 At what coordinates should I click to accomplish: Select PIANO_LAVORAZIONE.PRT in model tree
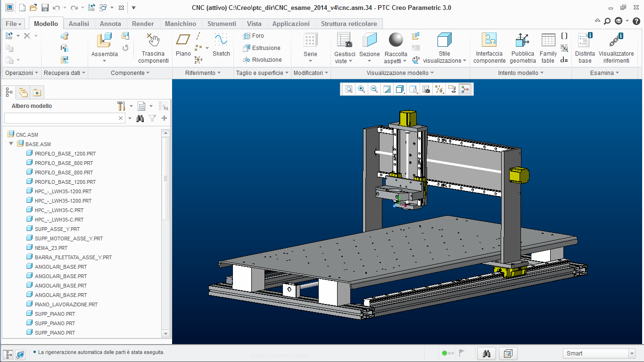(x=66, y=304)
